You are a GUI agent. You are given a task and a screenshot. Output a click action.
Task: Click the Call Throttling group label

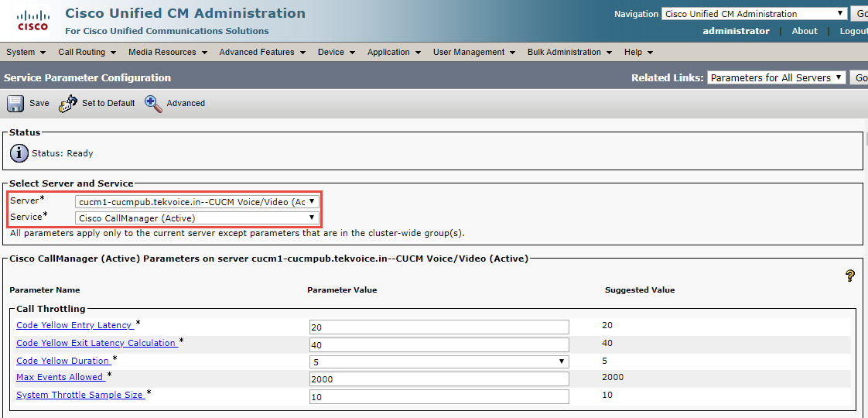[51, 309]
